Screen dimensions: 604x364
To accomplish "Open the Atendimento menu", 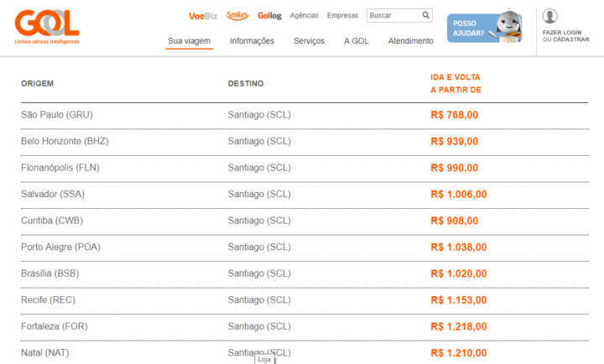I will click(411, 41).
